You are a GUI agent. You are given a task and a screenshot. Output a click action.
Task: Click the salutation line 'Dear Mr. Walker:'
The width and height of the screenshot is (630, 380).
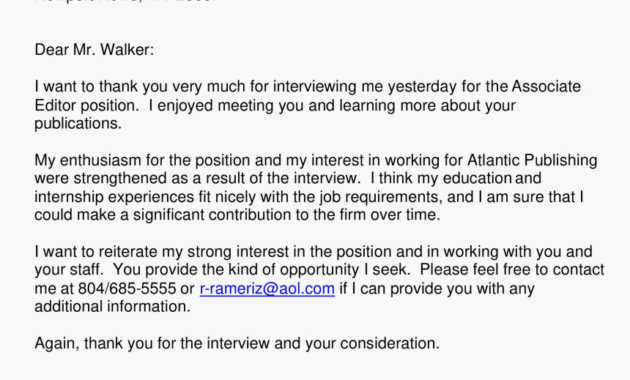94,50
